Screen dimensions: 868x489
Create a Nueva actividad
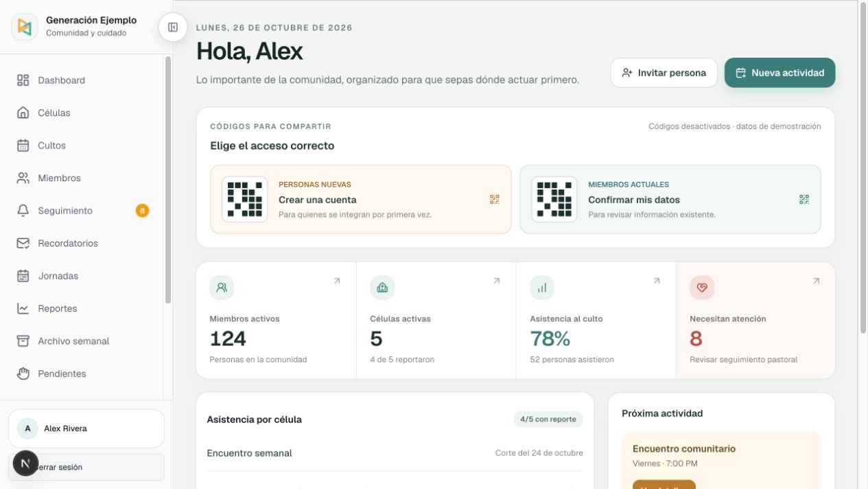[x=779, y=73]
